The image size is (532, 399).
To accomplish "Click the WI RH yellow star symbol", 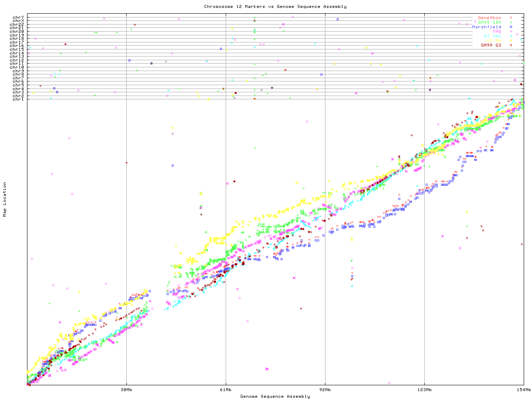I will (x=511, y=41).
